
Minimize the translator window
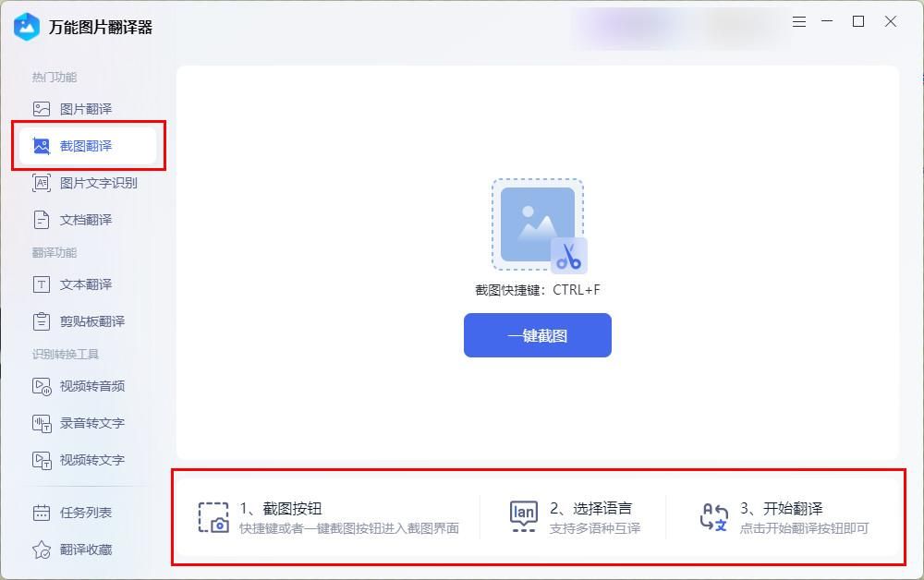pos(827,22)
